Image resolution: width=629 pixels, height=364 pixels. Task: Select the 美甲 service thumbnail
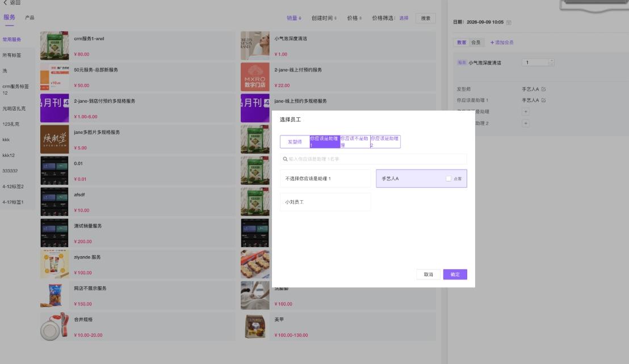pyautogui.click(x=255, y=327)
